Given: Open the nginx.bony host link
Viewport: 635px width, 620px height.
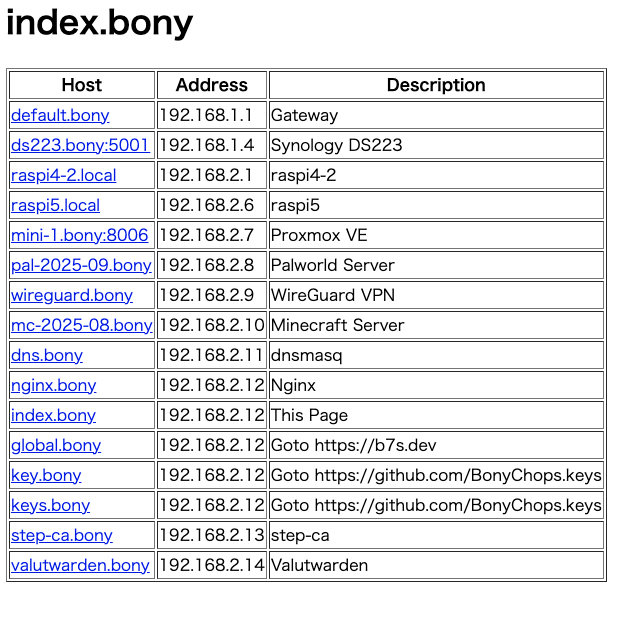Looking at the screenshot, I should coord(53,385).
